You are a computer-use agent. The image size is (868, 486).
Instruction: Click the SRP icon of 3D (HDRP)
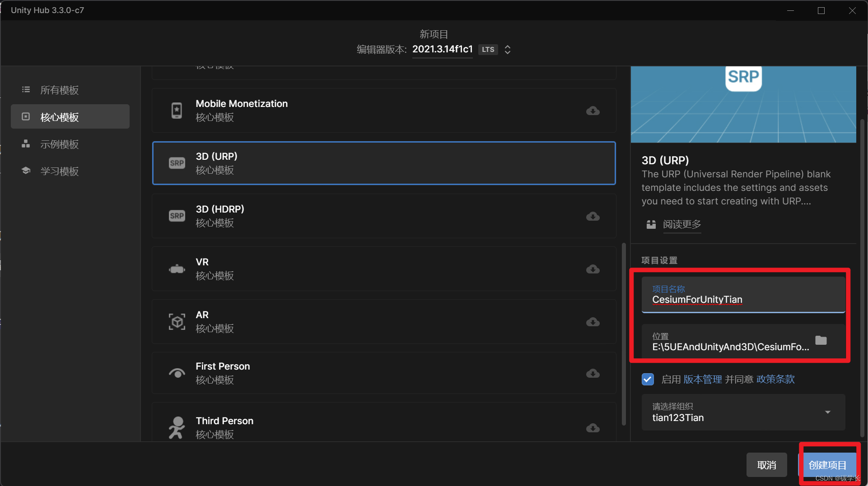point(177,216)
